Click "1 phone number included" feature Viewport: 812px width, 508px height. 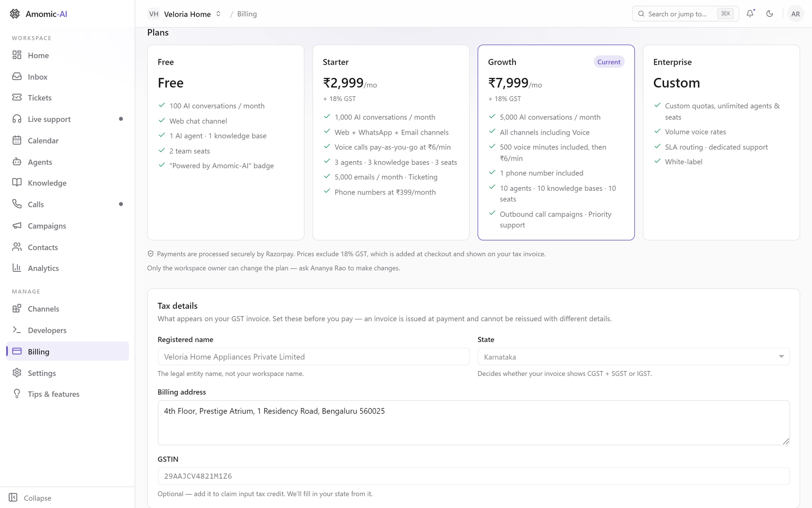click(x=541, y=173)
